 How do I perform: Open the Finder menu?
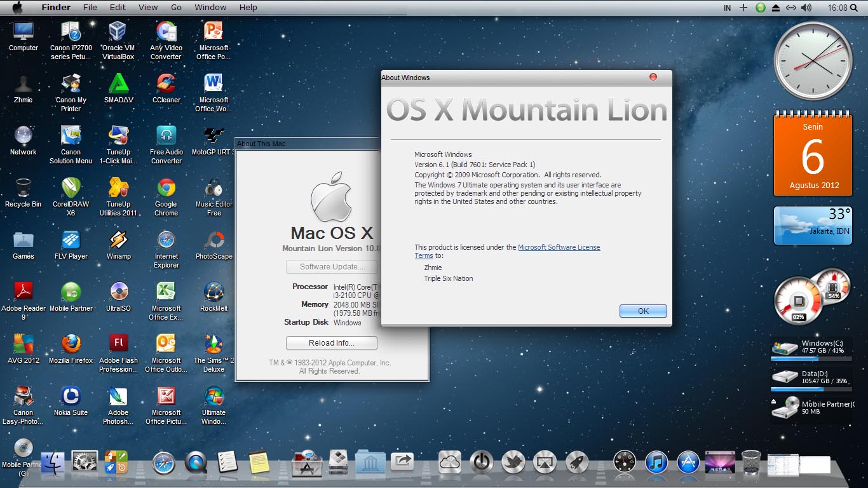pos(56,8)
